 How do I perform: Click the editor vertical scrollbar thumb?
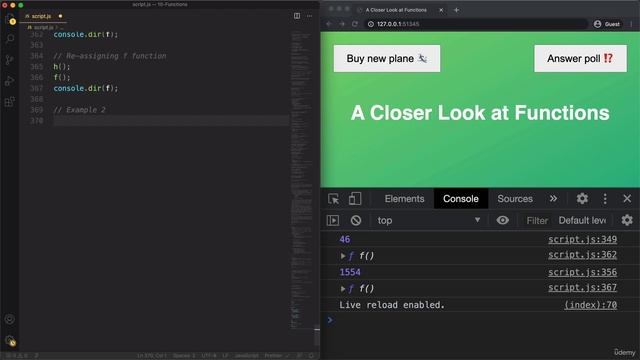point(317,336)
